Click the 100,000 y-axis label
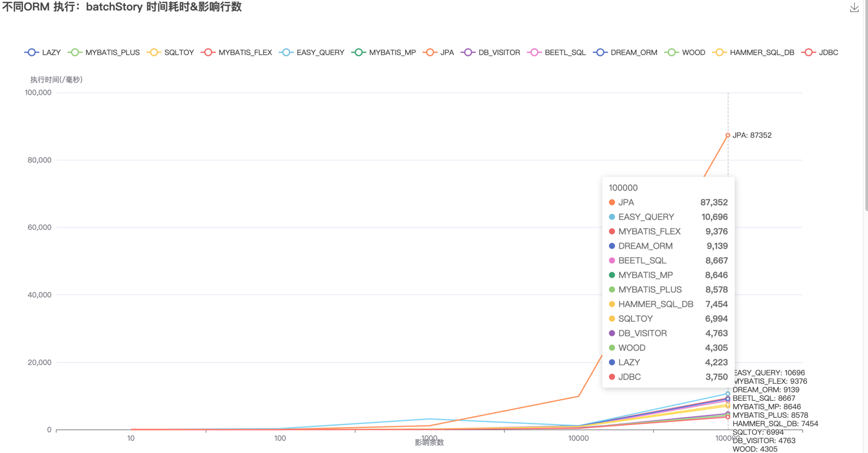 pos(38,93)
